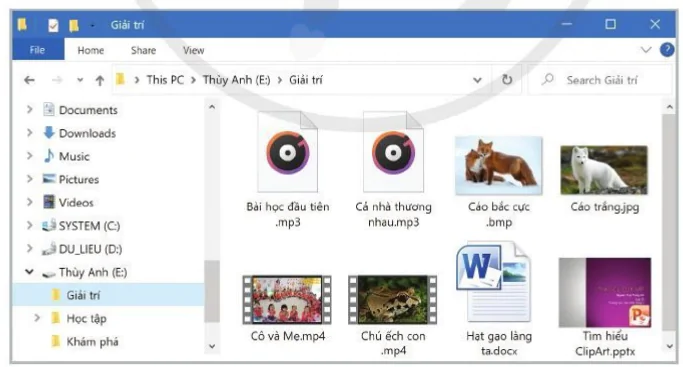Select the Tìm hiểu ClipArt.pptx presentation icon
This screenshot has height=367, width=683.
pos(605,293)
